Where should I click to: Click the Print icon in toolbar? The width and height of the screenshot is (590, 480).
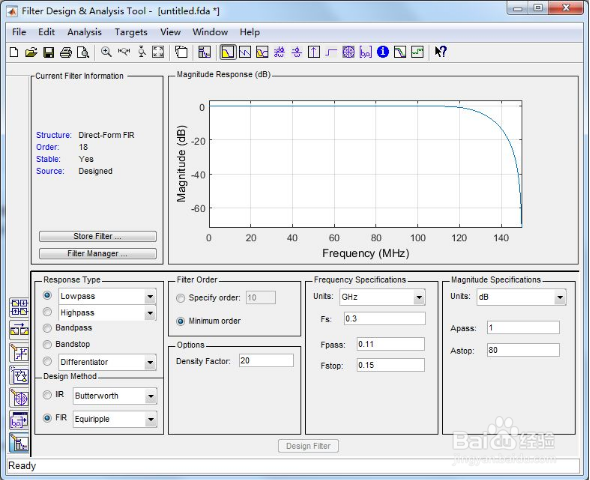pos(66,52)
